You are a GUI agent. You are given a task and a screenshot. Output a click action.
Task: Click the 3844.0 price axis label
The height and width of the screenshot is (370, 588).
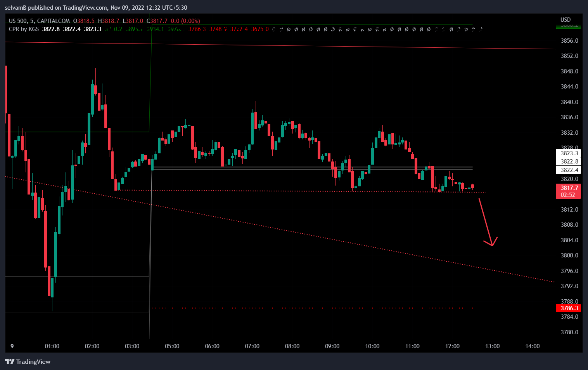click(569, 87)
